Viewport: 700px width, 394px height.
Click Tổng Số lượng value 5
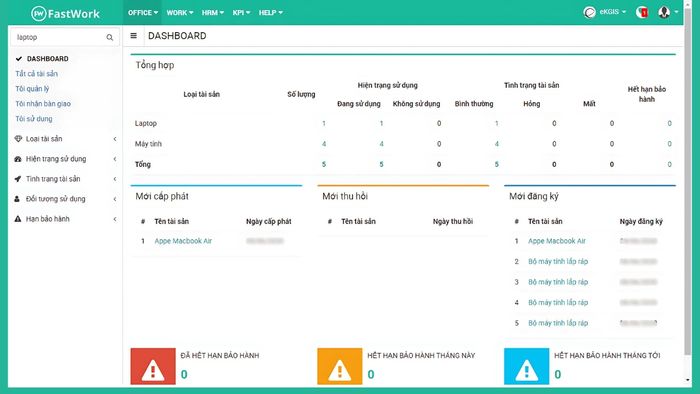coord(324,165)
